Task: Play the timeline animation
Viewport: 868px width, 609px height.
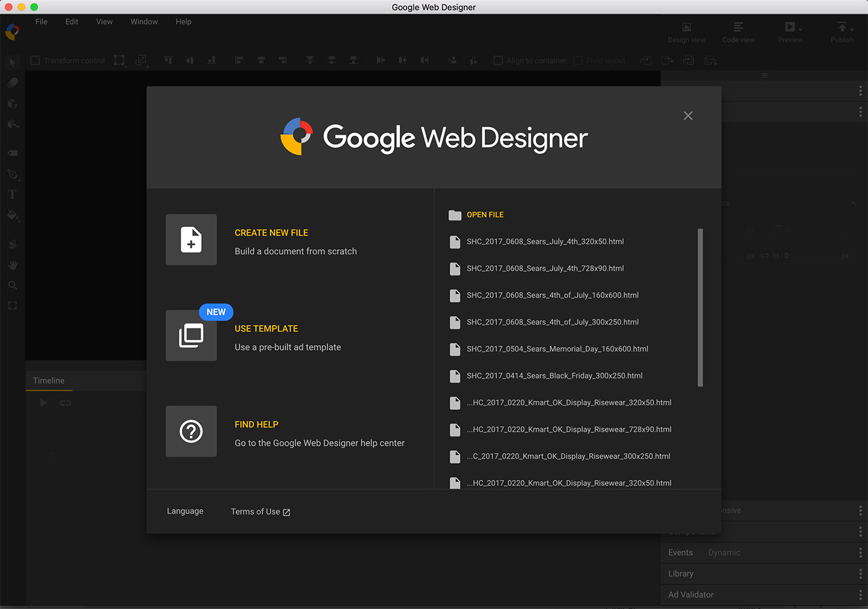Action: 43,403
